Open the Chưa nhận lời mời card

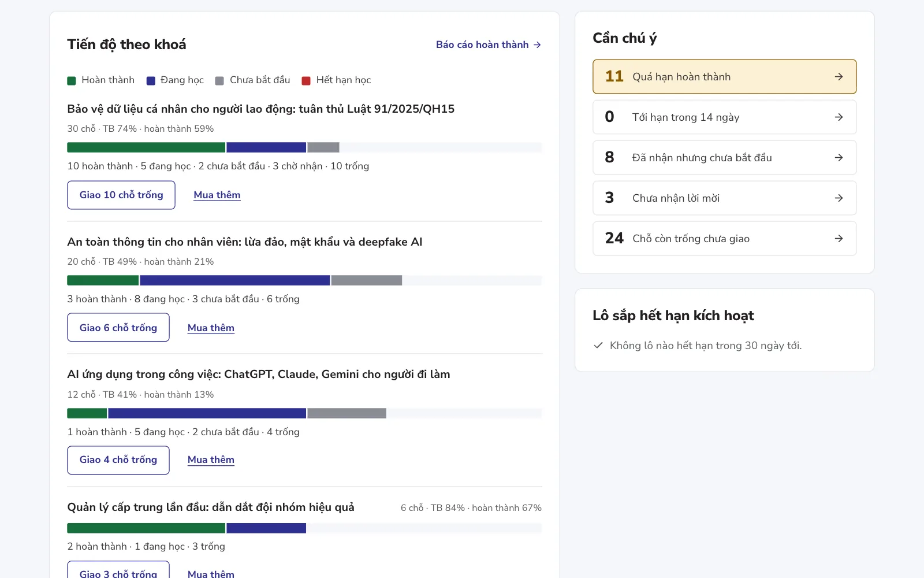[725, 198]
